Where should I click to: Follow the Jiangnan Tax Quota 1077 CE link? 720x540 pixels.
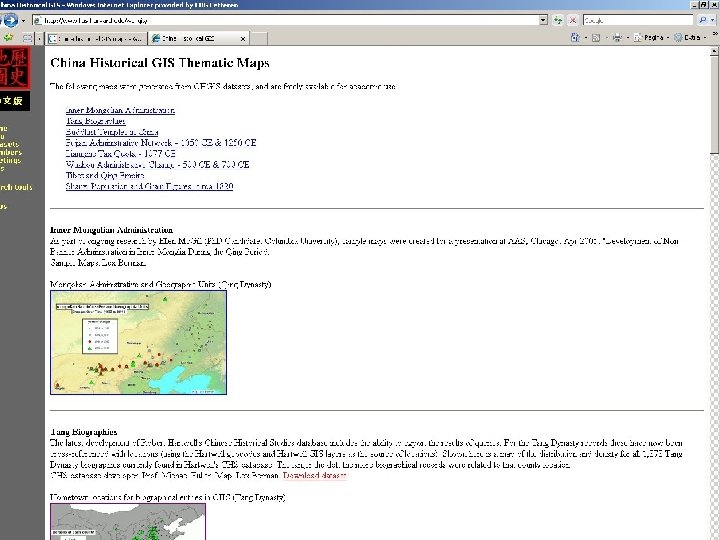120,154
